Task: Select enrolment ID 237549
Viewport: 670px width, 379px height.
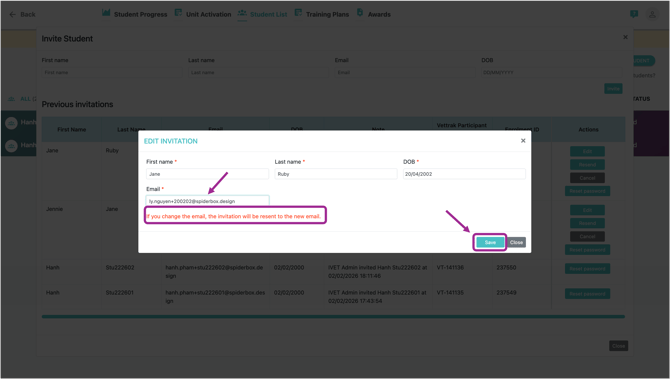Action: (x=506, y=293)
